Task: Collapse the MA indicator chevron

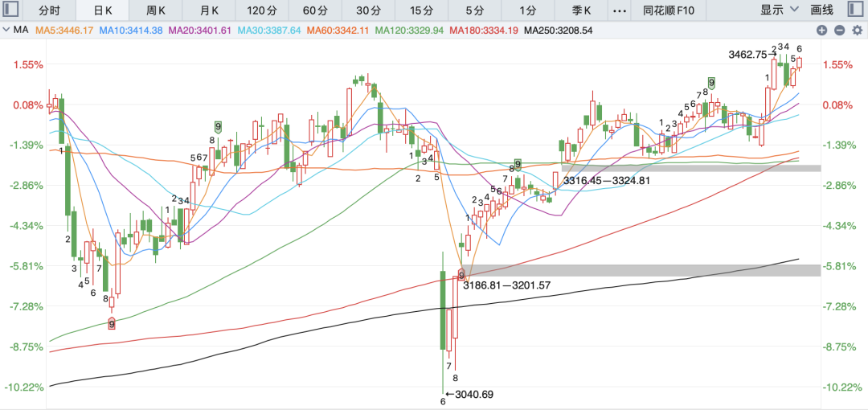Action: (7, 30)
